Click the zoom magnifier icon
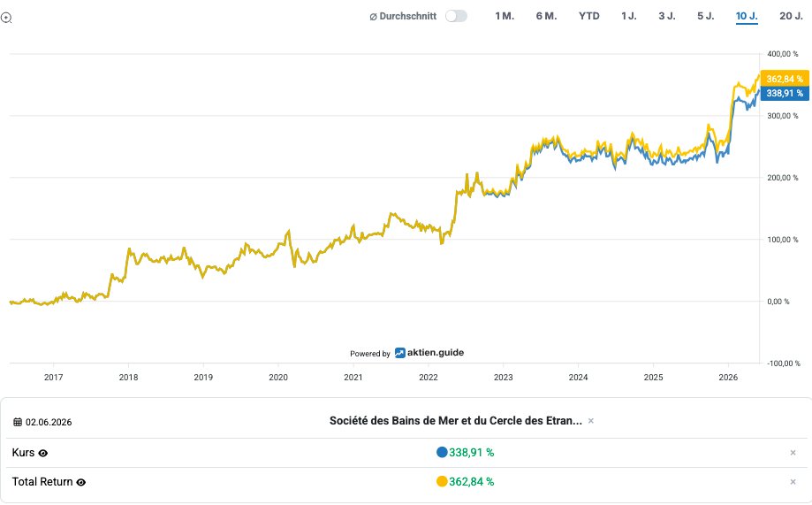 click(6, 19)
